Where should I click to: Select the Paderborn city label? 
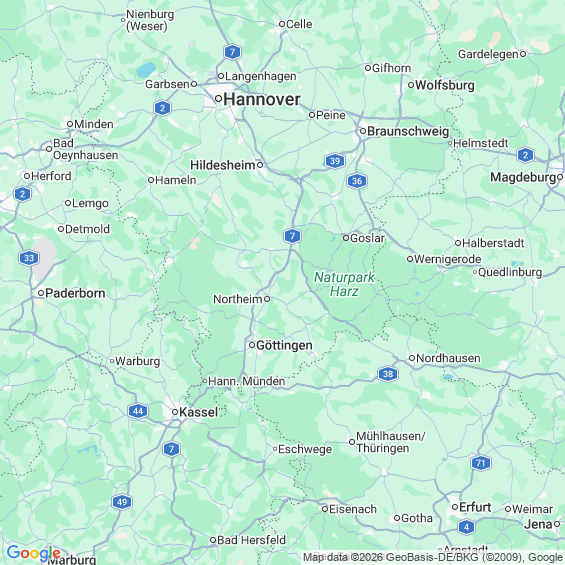click(75, 293)
